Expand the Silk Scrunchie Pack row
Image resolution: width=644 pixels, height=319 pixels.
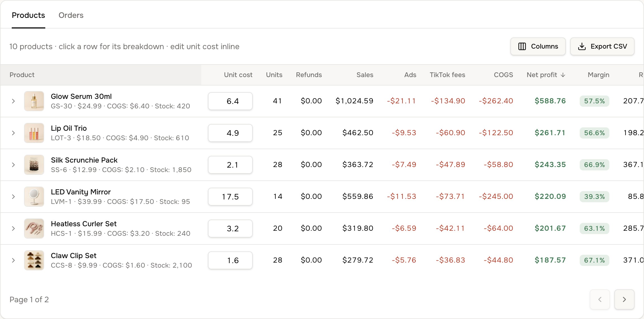tap(13, 165)
